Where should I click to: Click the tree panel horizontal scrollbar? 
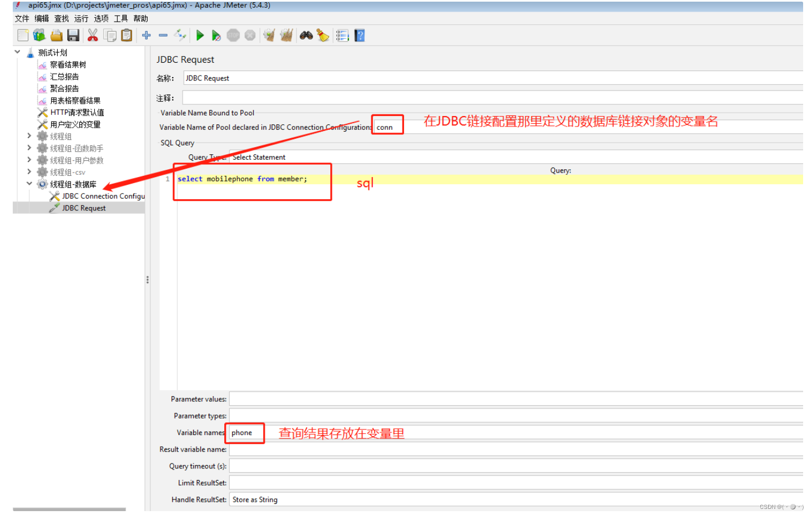click(x=69, y=509)
